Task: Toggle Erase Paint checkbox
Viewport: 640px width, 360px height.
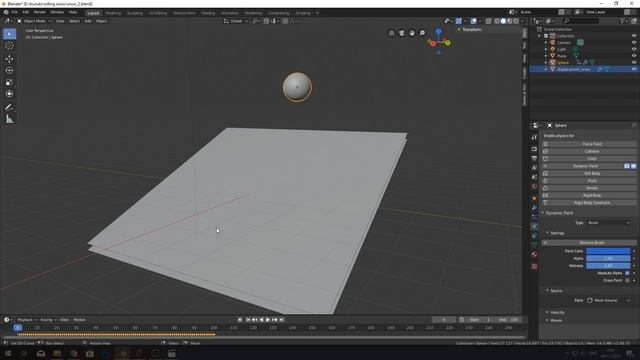Action: point(627,280)
